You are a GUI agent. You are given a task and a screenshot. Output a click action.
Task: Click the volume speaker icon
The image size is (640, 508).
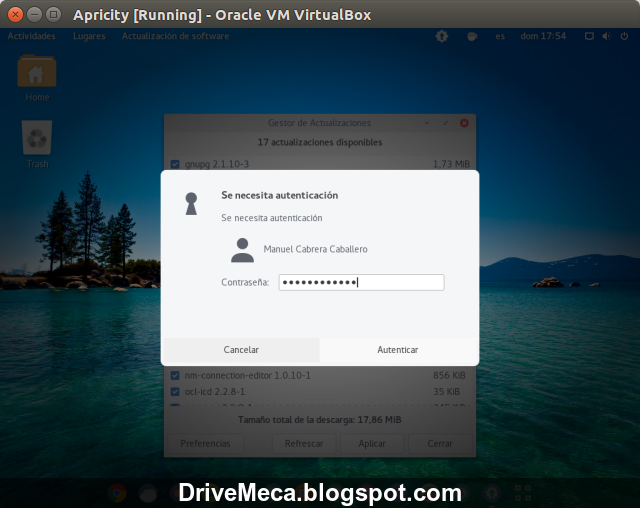[x=606, y=36]
